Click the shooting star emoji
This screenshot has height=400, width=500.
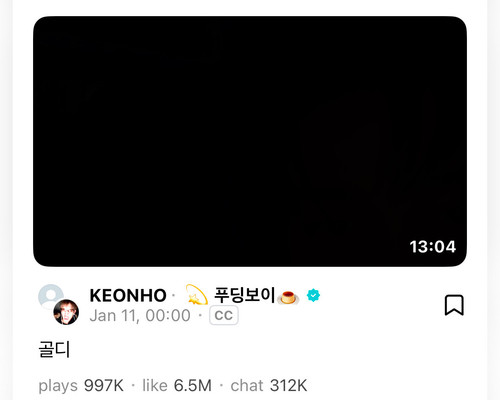(197, 295)
